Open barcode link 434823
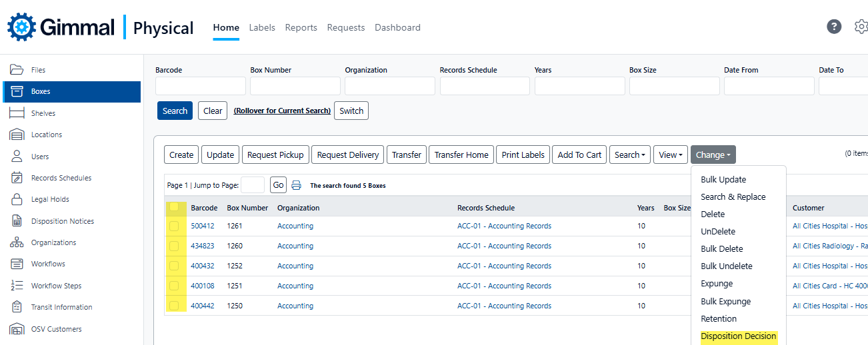The image size is (868, 345). coord(203,246)
